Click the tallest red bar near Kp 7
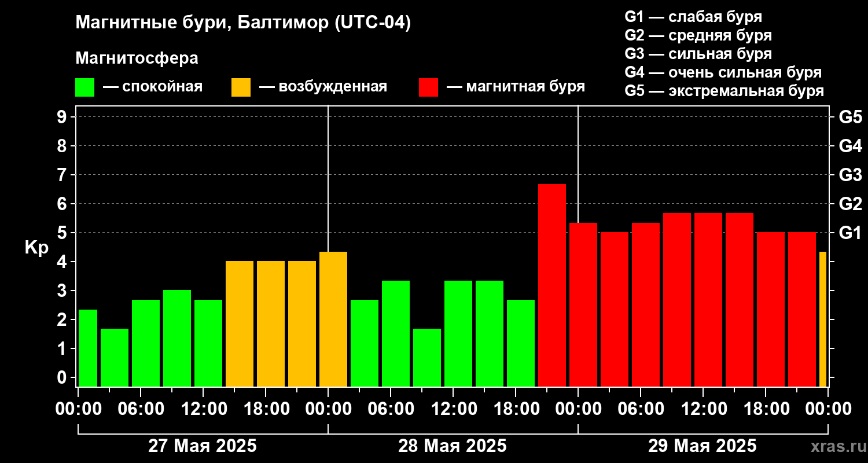The image size is (868, 463). (552, 285)
